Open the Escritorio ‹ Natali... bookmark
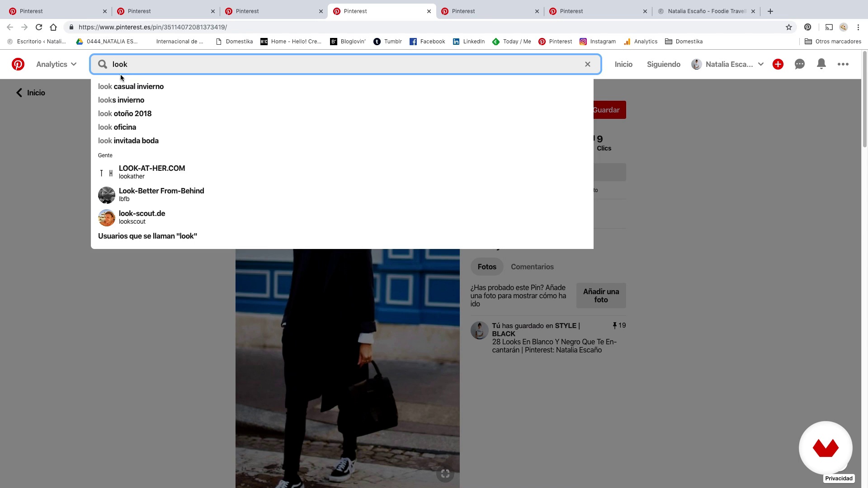The height and width of the screenshot is (488, 868). pos(37,42)
